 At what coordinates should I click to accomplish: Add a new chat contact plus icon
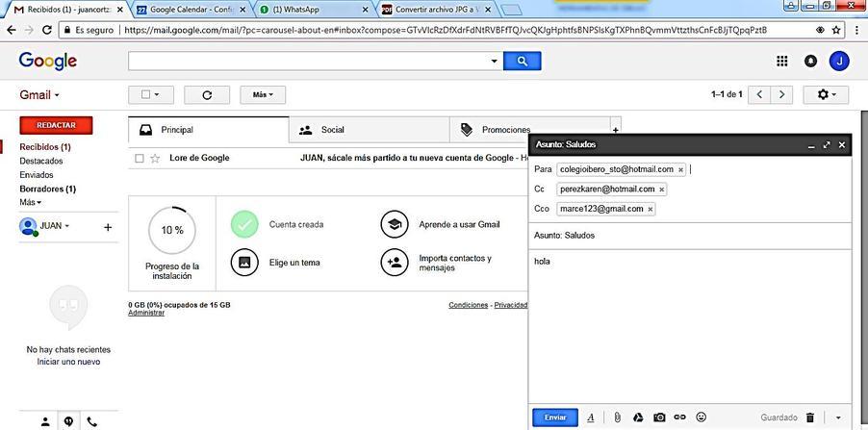(108, 227)
